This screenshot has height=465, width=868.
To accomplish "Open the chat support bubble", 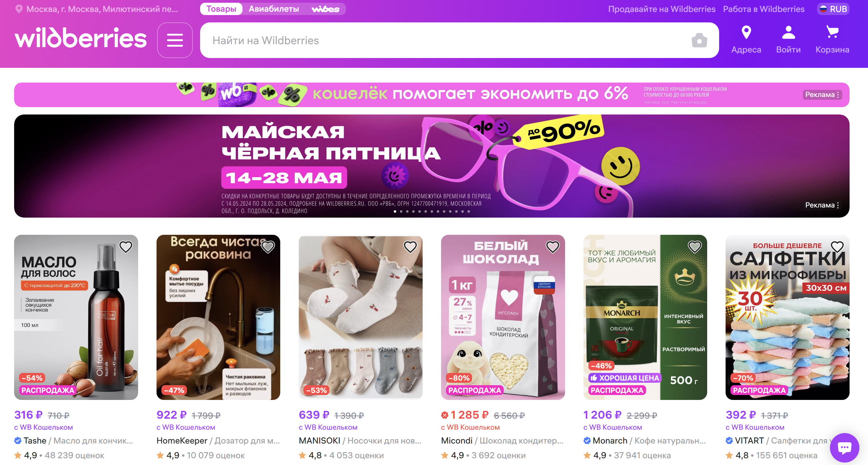I will pyautogui.click(x=844, y=448).
